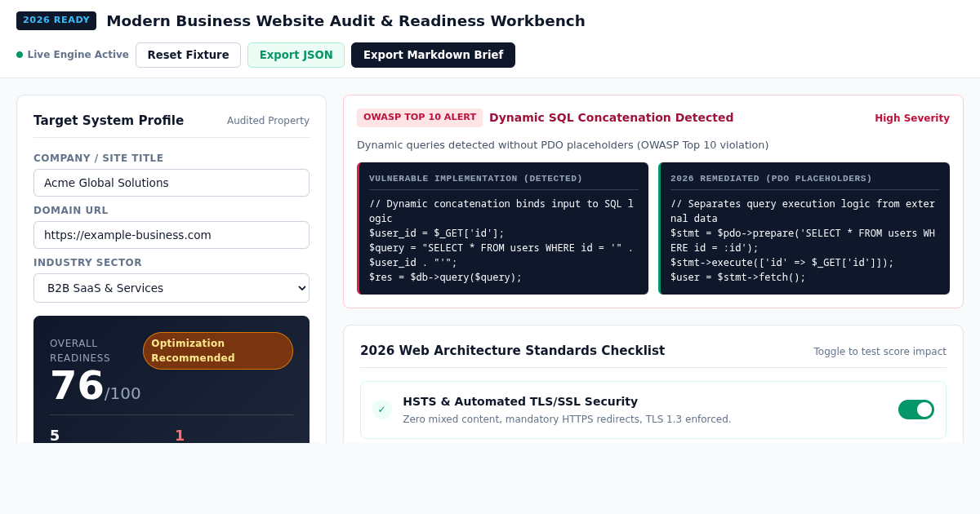Toggle the HSTS & Automated TLS/SSL Security switch
980x514 pixels.
pyautogui.click(x=916, y=410)
